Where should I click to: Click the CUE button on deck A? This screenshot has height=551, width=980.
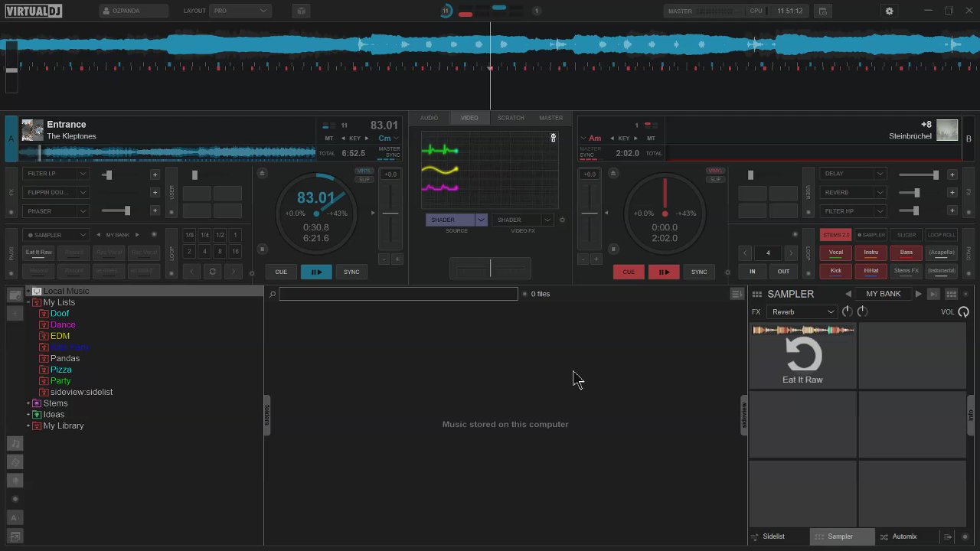point(281,272)
